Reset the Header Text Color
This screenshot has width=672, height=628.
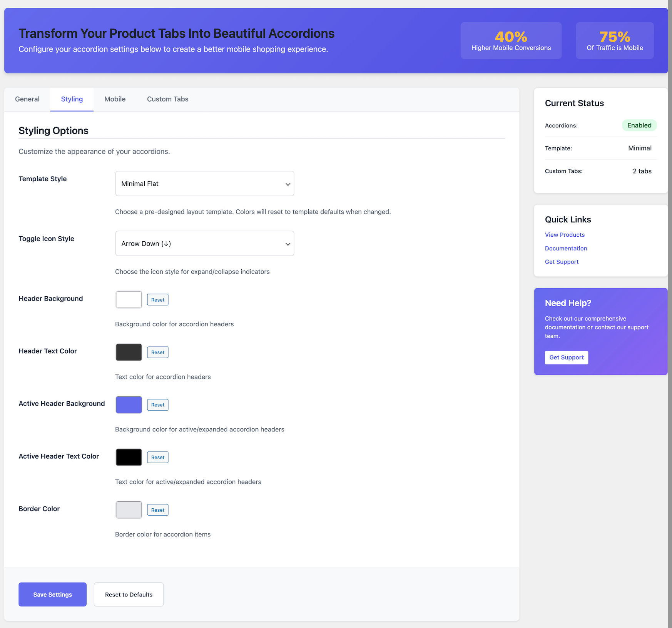click(158, 352)
